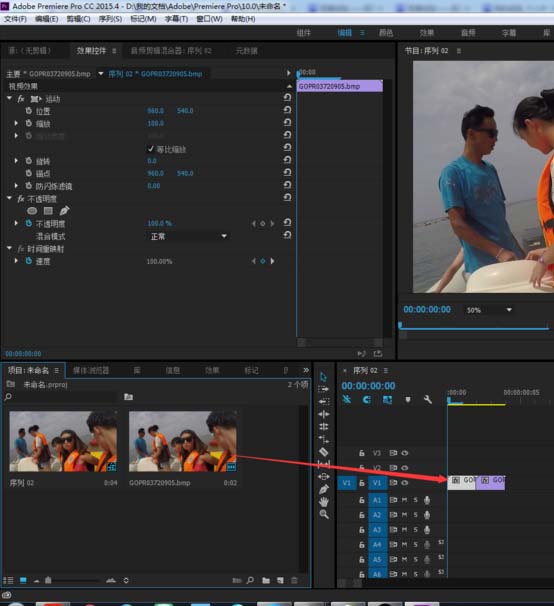
Task: Open the File menu
Action: pyautogui.click(x=15, y=19)
